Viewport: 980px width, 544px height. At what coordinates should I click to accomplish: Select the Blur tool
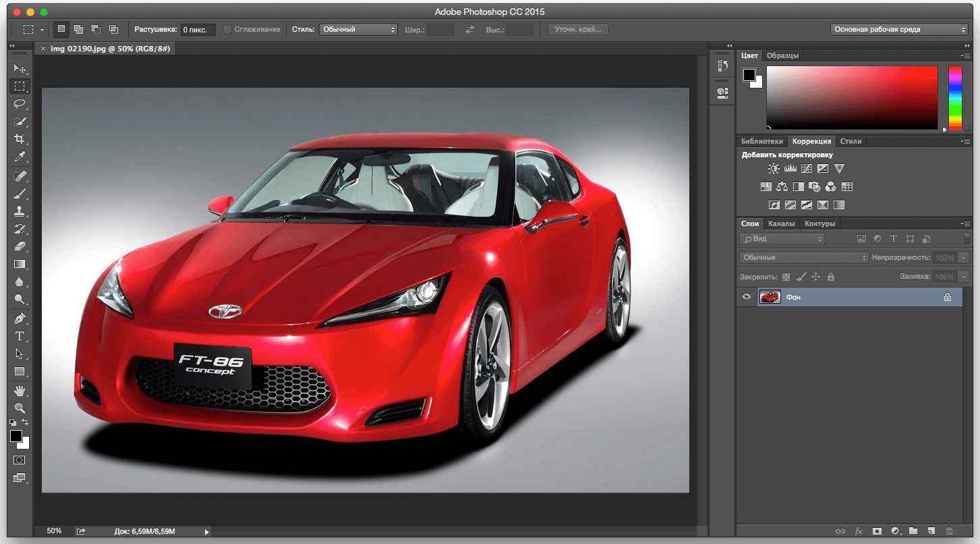pyautogui.click(x=20, y=281)
